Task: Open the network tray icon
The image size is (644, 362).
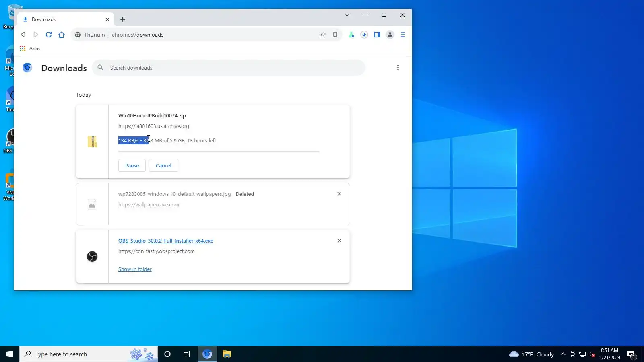Action: (582, 354)
